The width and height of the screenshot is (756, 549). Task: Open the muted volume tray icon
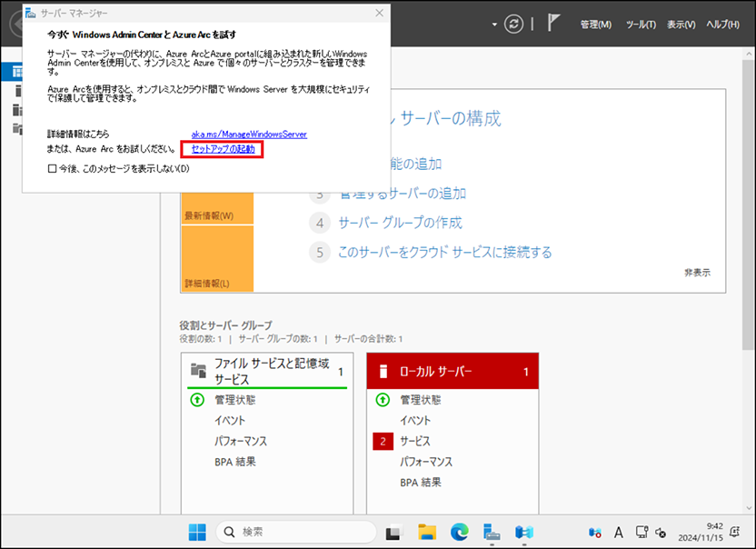660,533
